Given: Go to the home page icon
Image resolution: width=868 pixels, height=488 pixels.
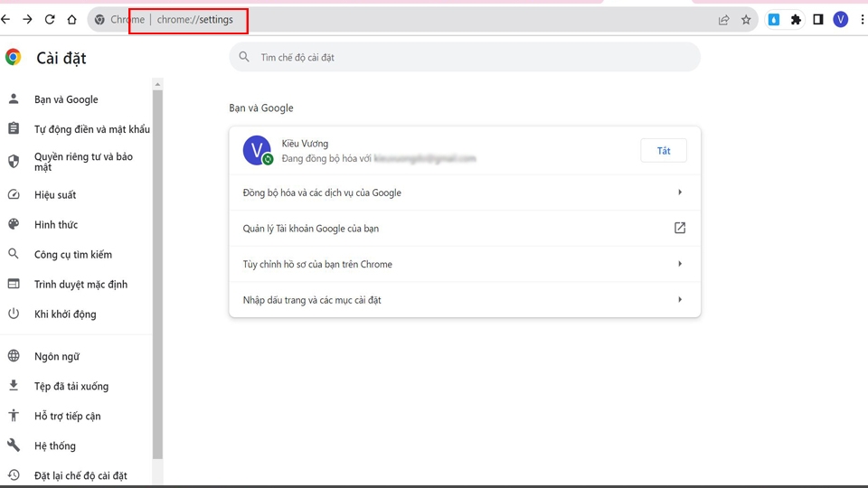Looking at the screenshot, I should pos(72,19).
